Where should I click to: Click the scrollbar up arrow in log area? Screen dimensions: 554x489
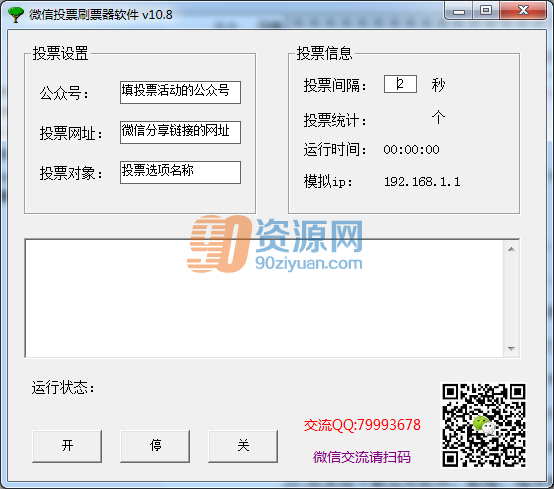click(511, 249)
